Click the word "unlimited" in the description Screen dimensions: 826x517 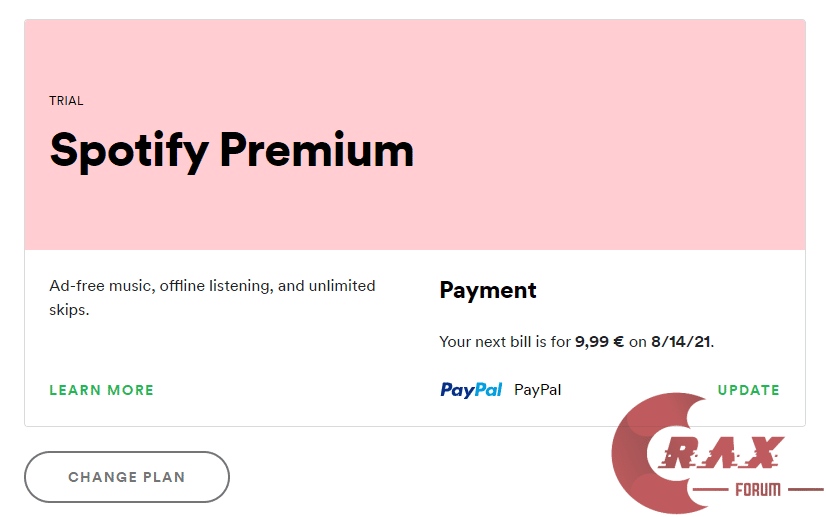(342, 286)
